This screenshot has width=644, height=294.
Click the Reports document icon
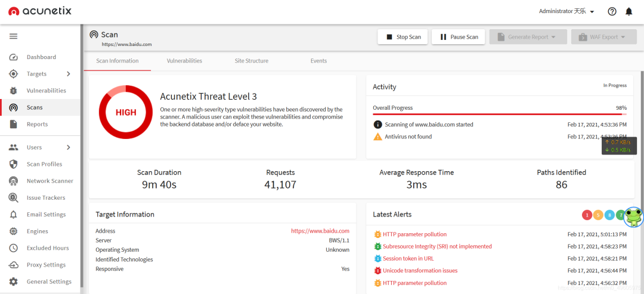tap(14, 124)
